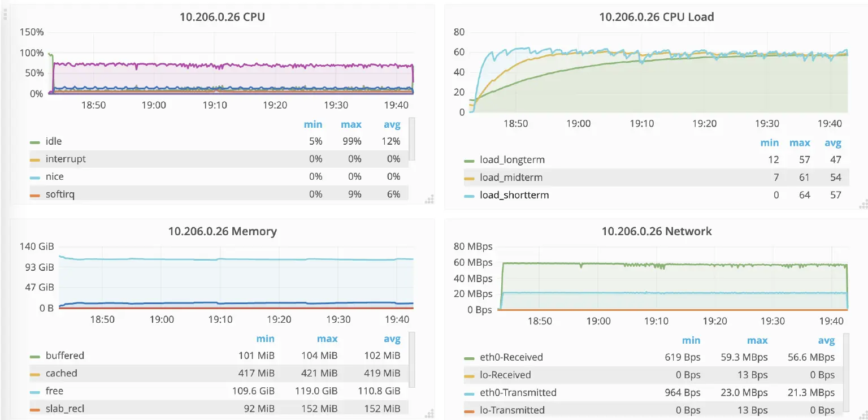Viewport: 868px width, 420px height.
Task: Click the lo-Received label in Network legend
Action: click(505, 375)
